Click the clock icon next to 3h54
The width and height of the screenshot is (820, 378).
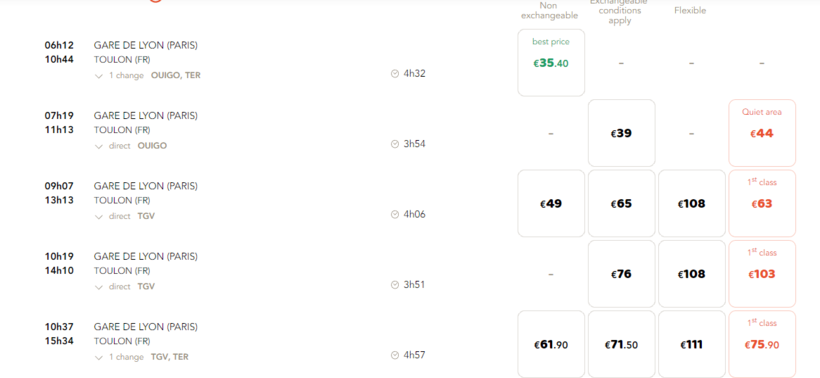tap(395, 144)
